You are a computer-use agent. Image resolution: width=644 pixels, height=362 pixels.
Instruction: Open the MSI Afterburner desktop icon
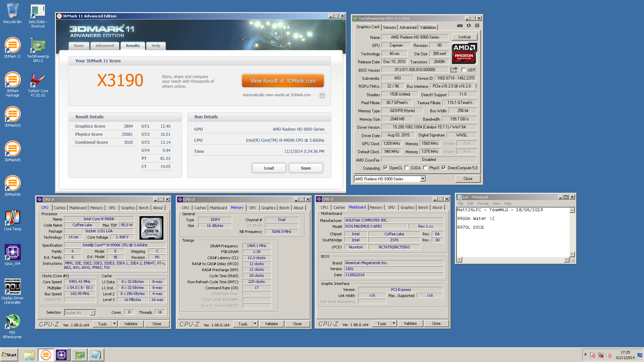coord(12,326)
